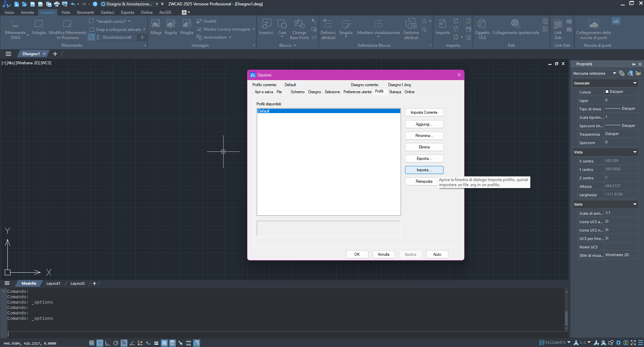Select the Default profile in list
644x347 pixels.
[x=264, y=111]
